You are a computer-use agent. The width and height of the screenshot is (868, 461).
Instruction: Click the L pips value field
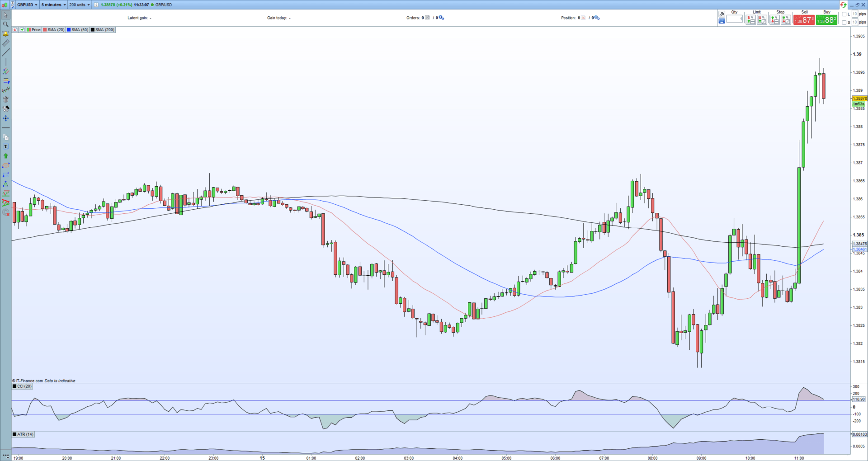(855, 14)
